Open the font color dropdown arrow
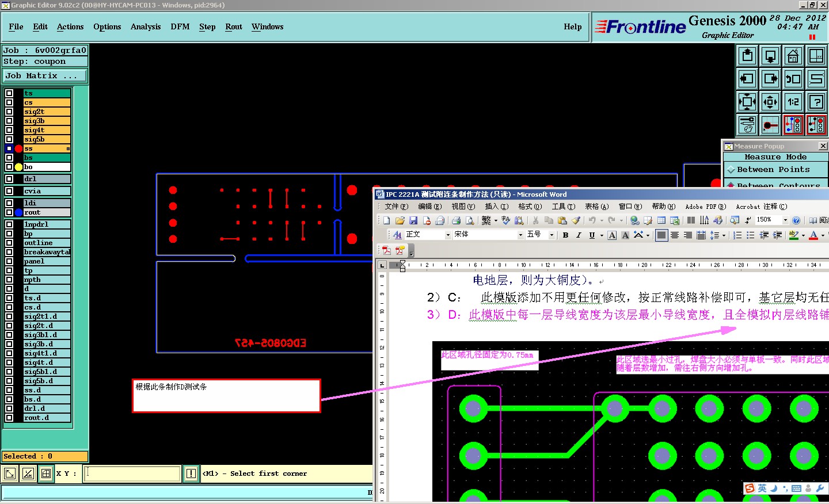This screenshot has width=829, height=504. click(823, 235)
